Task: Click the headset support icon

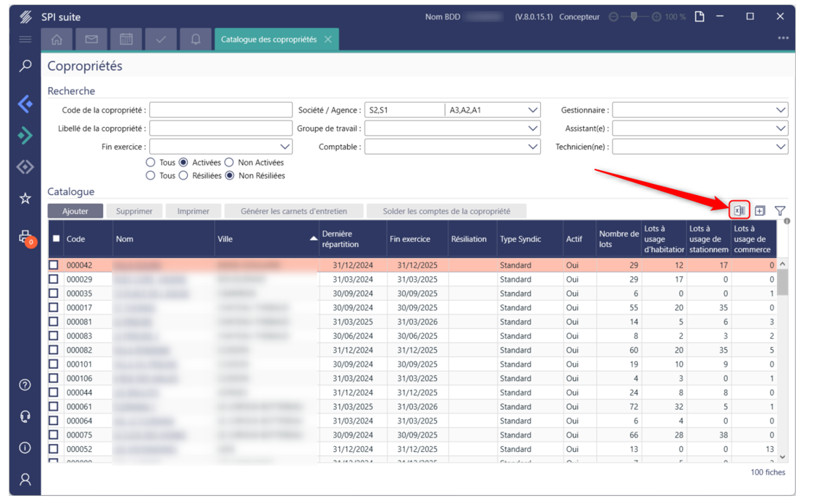Action: 26,416
